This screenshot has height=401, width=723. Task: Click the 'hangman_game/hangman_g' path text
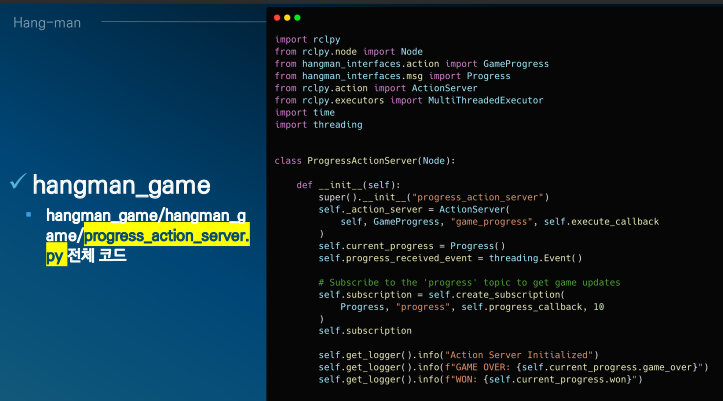pos(146,215)
